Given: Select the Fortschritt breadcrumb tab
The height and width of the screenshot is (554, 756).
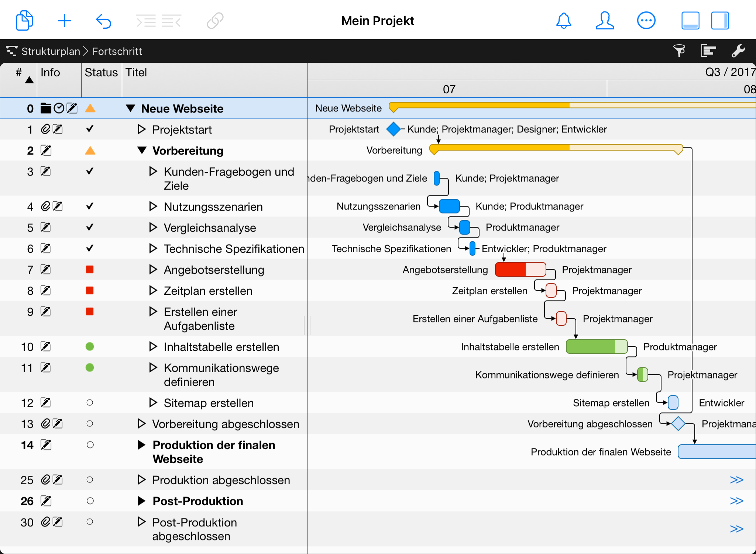Looking at the screenshot, I should pyautogui.click(x=117, y=52).
